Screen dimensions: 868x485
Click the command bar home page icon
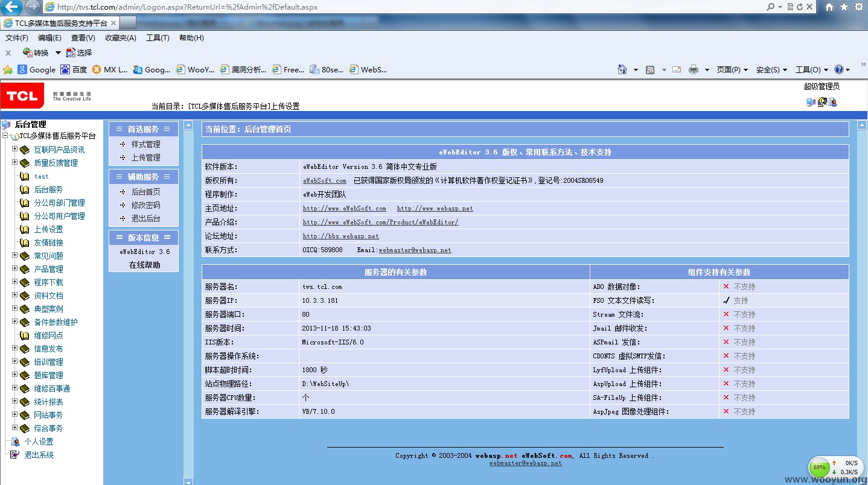[x=622, y=69]
